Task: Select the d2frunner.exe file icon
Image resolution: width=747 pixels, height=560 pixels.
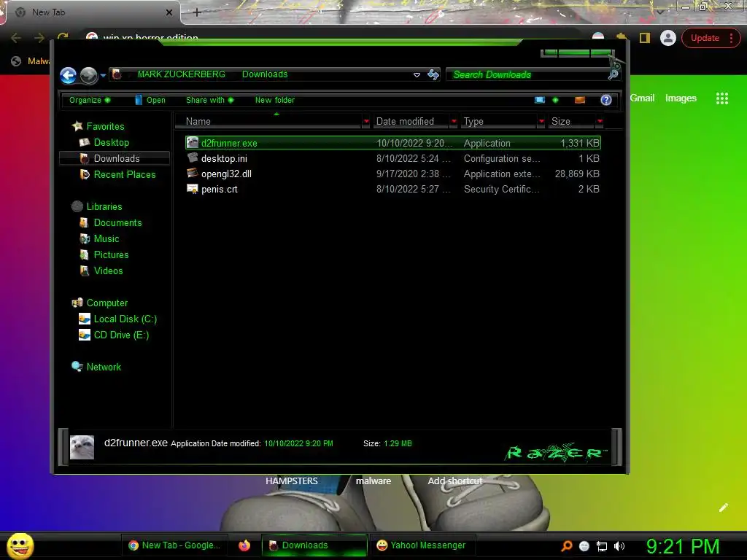Action: pyautogui.click(x=193, y=142)
